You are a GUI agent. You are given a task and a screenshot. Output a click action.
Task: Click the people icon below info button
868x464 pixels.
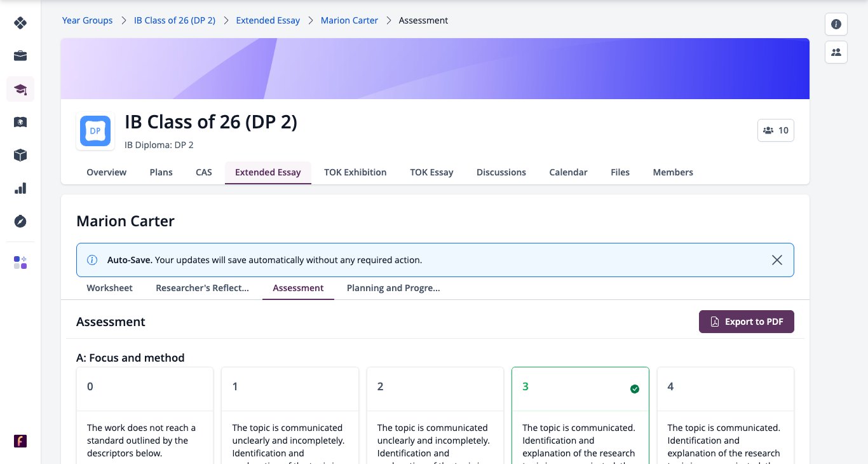pos(836,52)
